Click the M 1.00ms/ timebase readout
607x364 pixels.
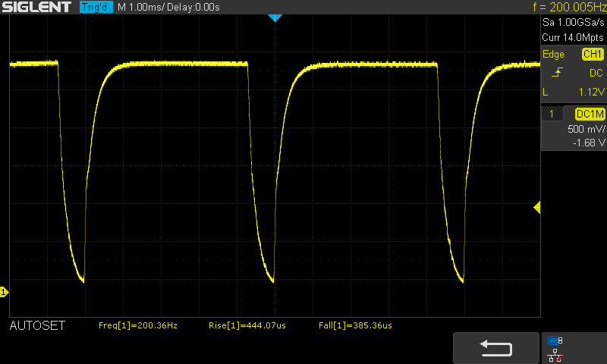pyautogui.click(x=140, y=8)
